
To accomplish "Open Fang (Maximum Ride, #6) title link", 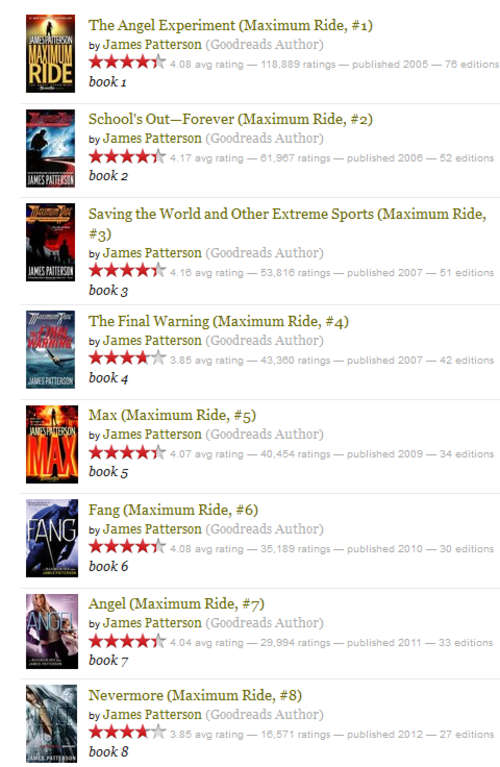I will click(173, 510).
